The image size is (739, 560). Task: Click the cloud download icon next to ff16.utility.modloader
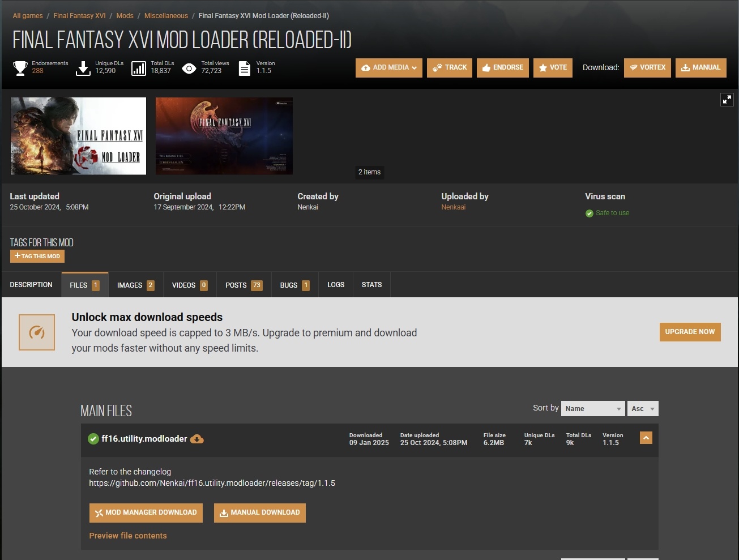click(x=197, y=439)
